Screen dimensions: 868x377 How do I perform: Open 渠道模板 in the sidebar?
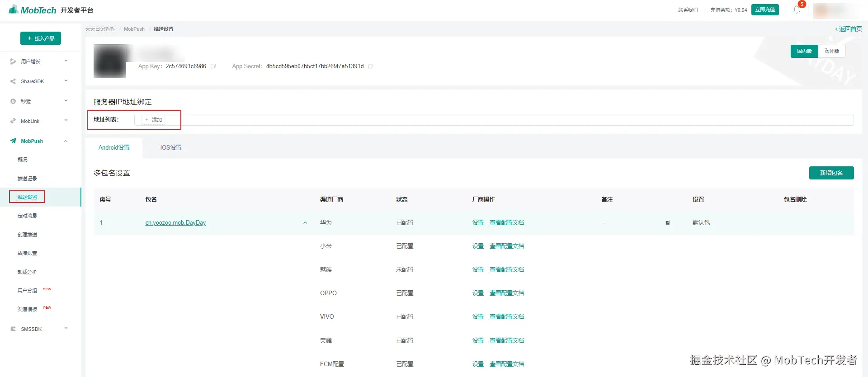27,309
